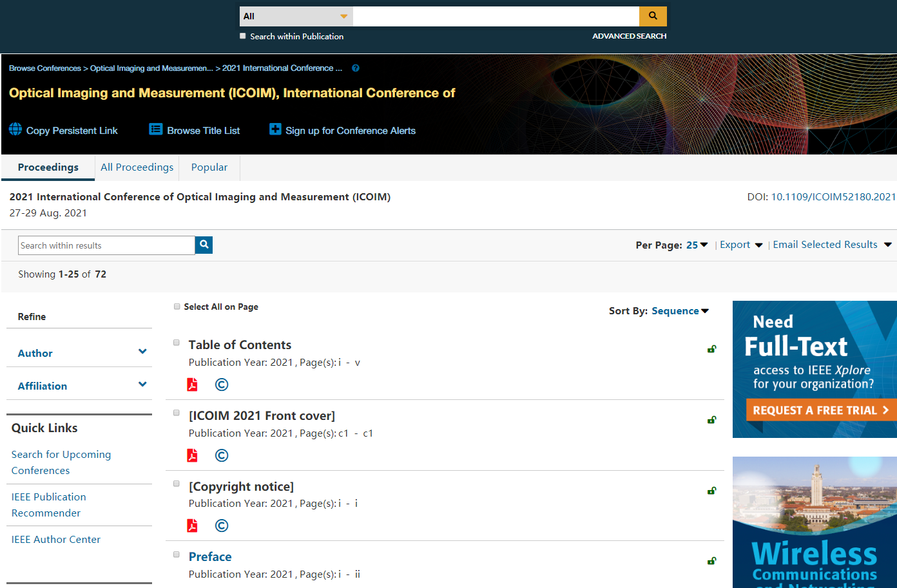This screenshot has width=897, height=588.
Task: Click the Search within results field
Action: coord(106,245)
